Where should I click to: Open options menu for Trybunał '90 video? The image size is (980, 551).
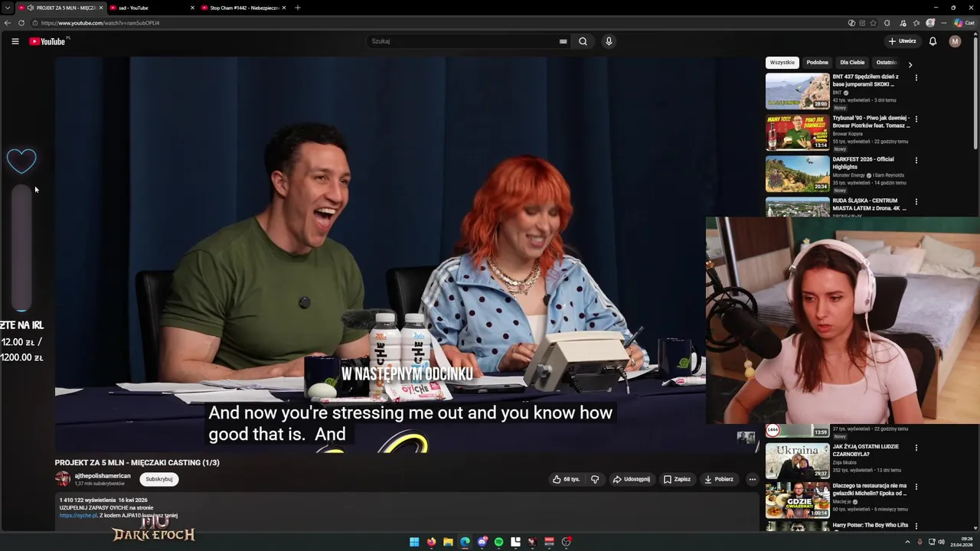click(916, 119)
